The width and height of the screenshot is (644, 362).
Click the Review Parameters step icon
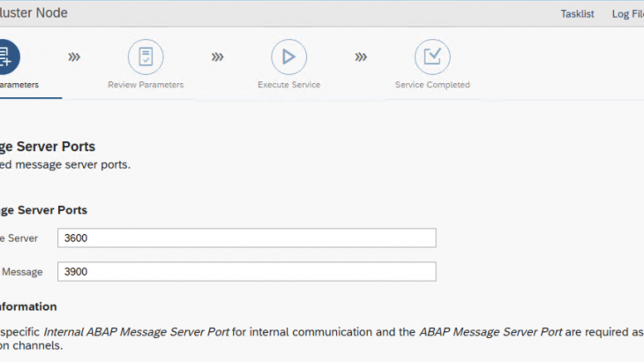(x=146, y=57)
